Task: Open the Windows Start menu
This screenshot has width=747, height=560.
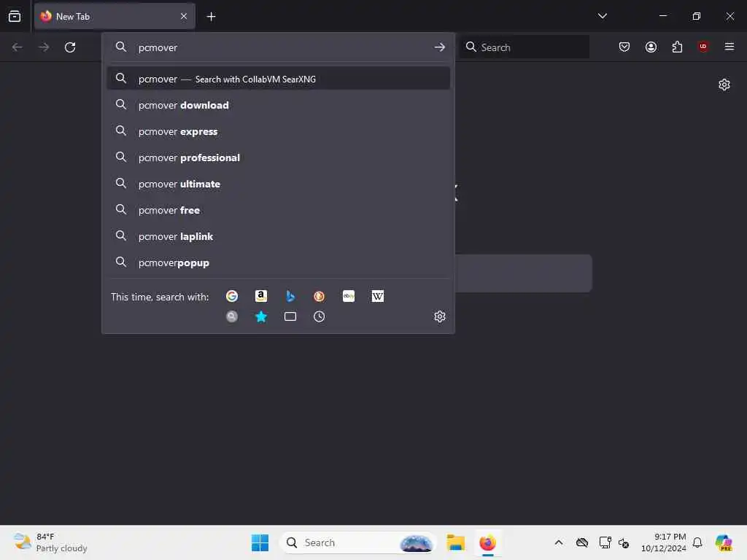Action: tap(260, 542)
